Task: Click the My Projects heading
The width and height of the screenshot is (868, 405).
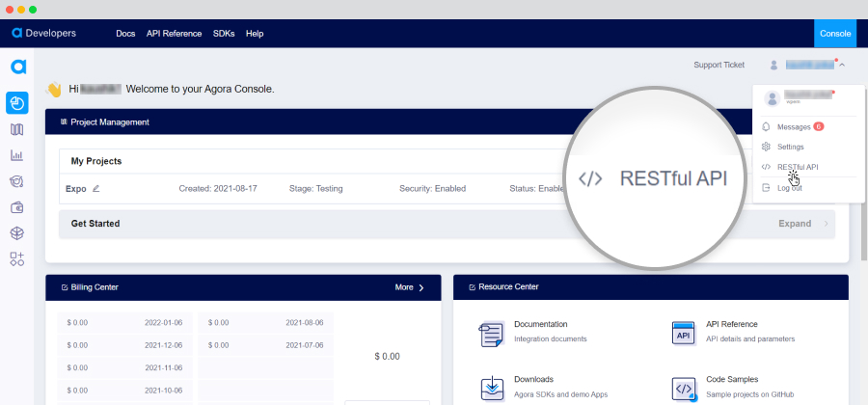Action: [96, 162]
